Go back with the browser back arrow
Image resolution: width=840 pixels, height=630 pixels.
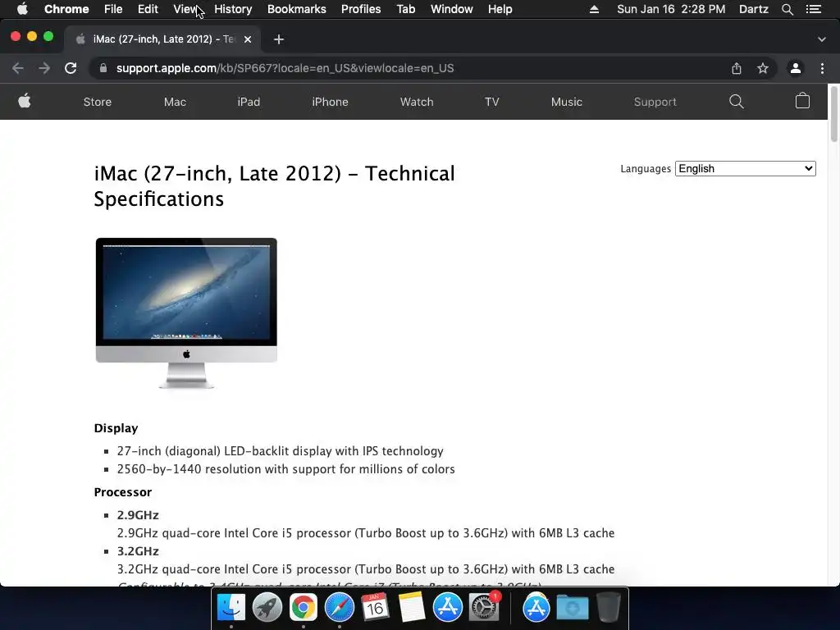[x=18, y=68]
